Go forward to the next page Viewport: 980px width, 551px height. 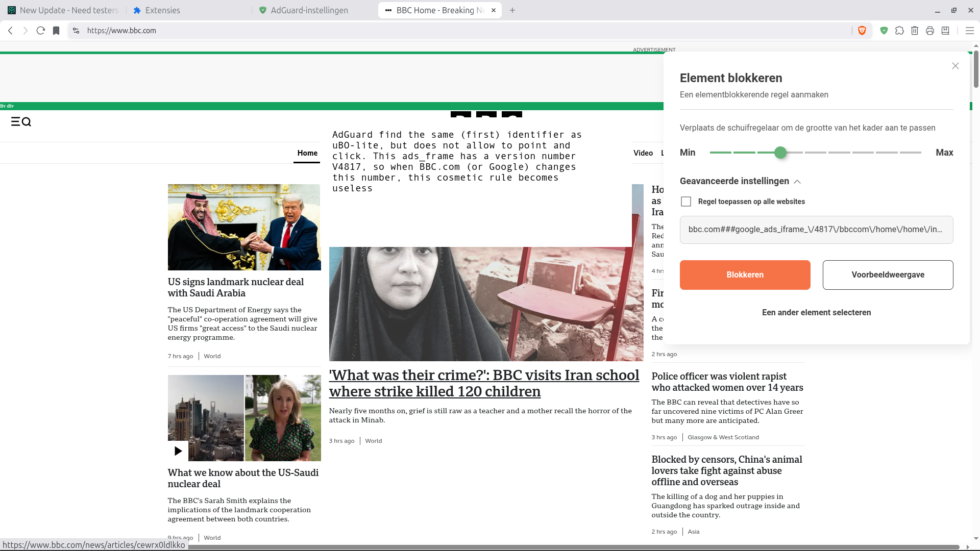[x=26, y=31]
